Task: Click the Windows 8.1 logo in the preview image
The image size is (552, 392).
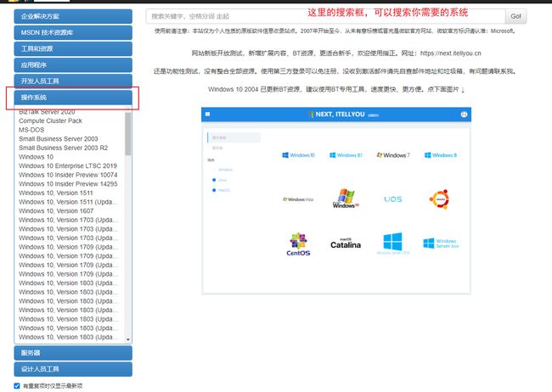Action: [346, 155]
